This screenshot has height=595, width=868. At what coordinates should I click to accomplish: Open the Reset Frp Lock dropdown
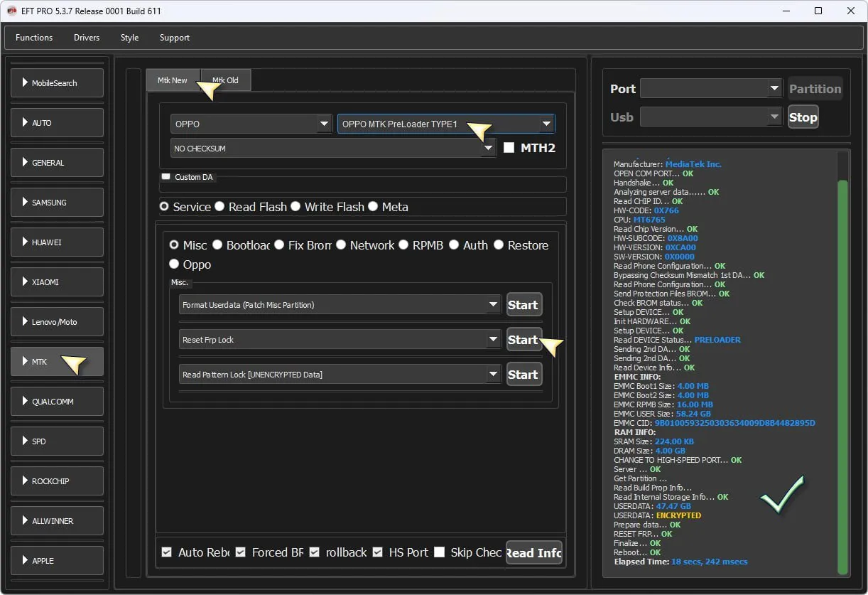[x=340, y=340]
